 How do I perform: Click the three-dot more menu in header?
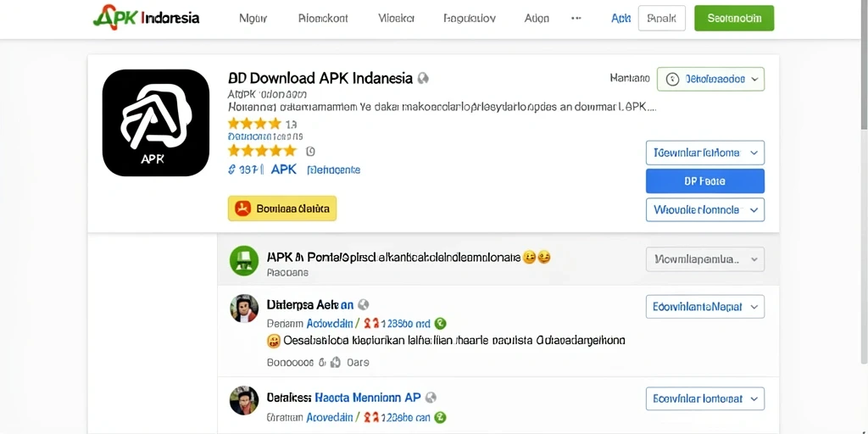click(576, 19)
